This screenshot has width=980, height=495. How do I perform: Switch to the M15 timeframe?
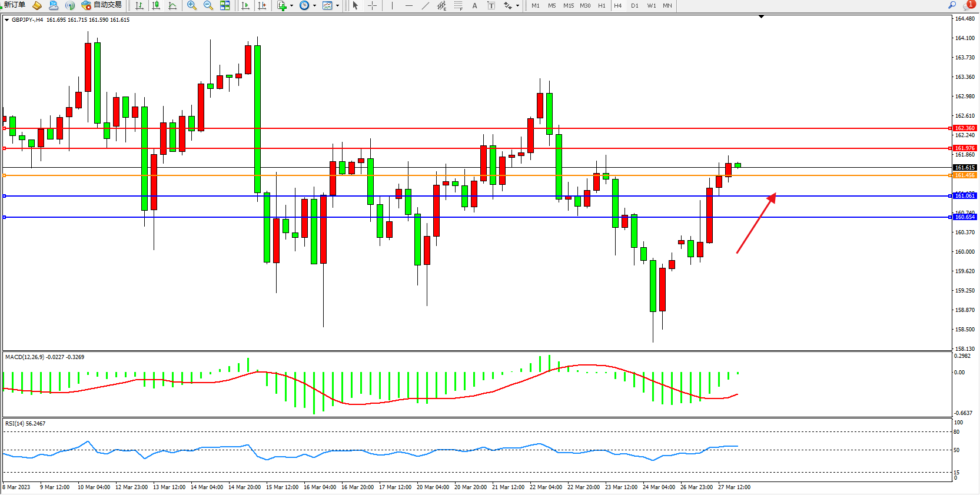(x=568, y=6)
